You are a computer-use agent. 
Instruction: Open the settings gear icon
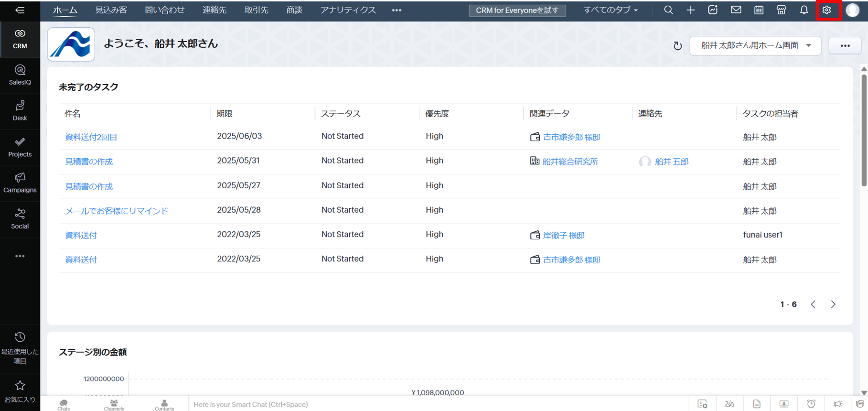click(x=827, y=10)
